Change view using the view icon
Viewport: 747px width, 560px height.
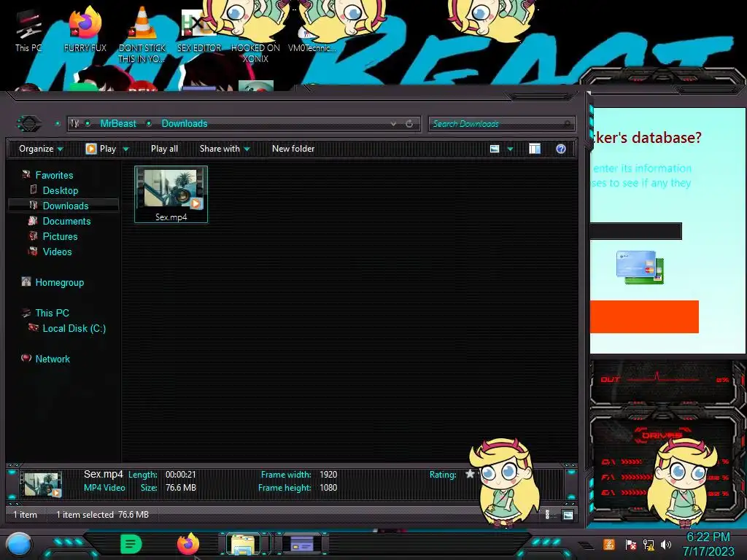(x=495, y=149)
